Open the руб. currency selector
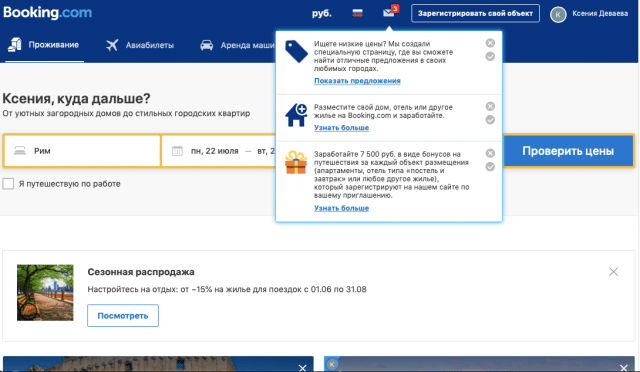Viewport: 640px width, 372px height. point(322,13)
